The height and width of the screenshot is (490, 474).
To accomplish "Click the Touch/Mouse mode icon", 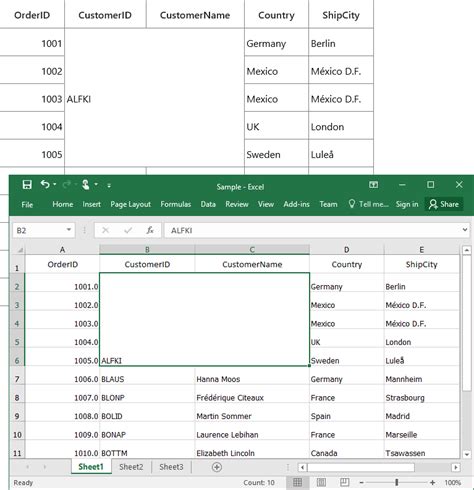I will coord(86,184).
